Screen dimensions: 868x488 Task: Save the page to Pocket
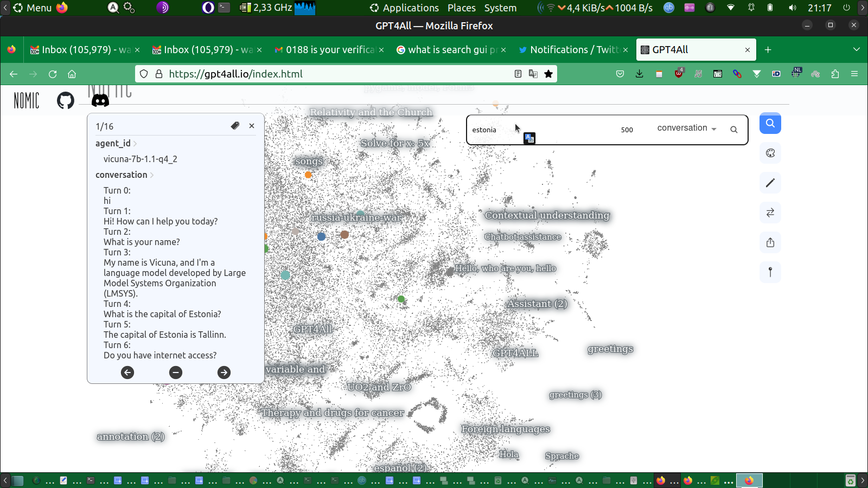(620, 74)
